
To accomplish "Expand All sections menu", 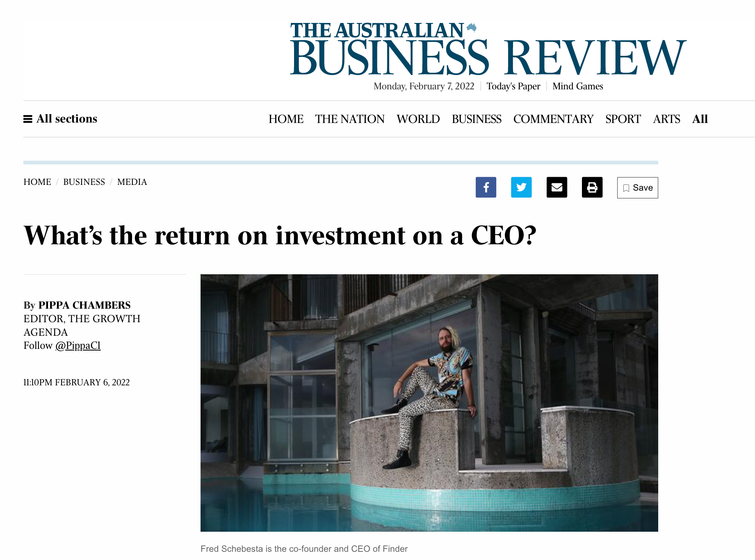I will [60, 119].
